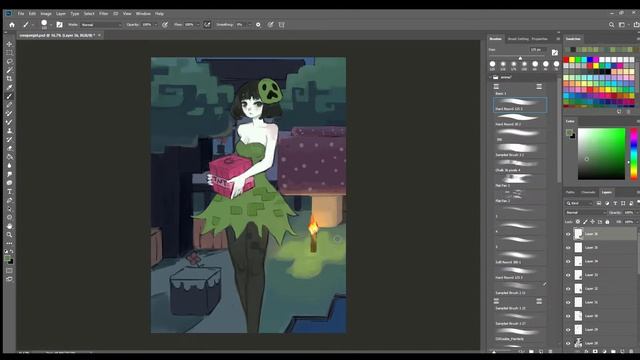This screenshot has width=640, height=360.
Task: Toggle pressure for opacity icon
Action: (x=165, y=24)
